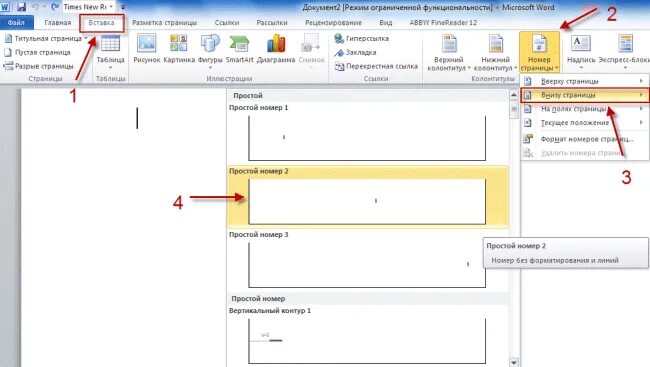Select Простой номер 2 thumbnail
650x367 pixels.
tap(367, 202)
